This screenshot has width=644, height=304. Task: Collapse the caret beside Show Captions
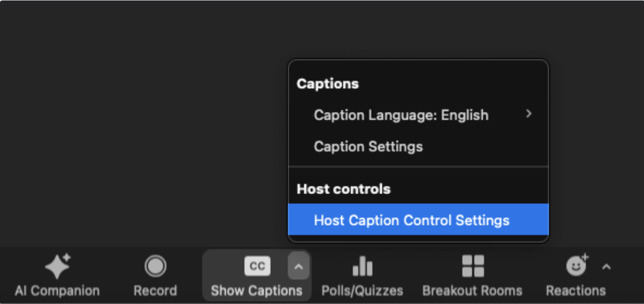(x=298, y=266)
